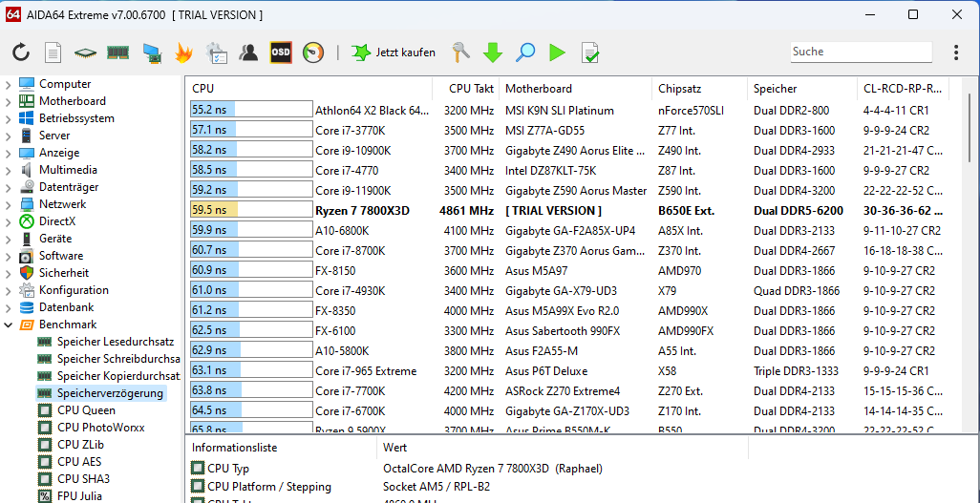Image resolution: width=980 pixels, height=503 pixels.
Task: Click the network monitor toolbar icon
Action: [x=152, y=52]
